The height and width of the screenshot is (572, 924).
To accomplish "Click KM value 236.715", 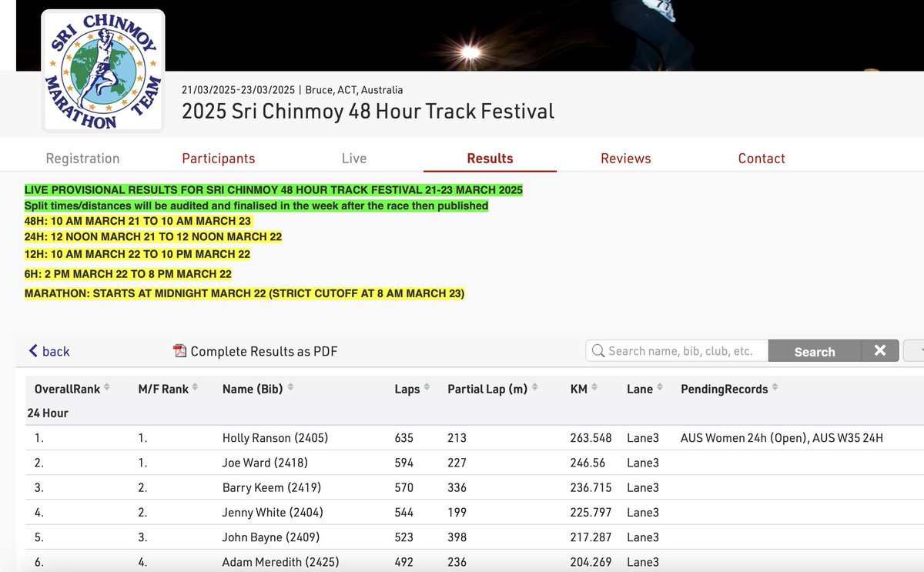I will point(591,487).
